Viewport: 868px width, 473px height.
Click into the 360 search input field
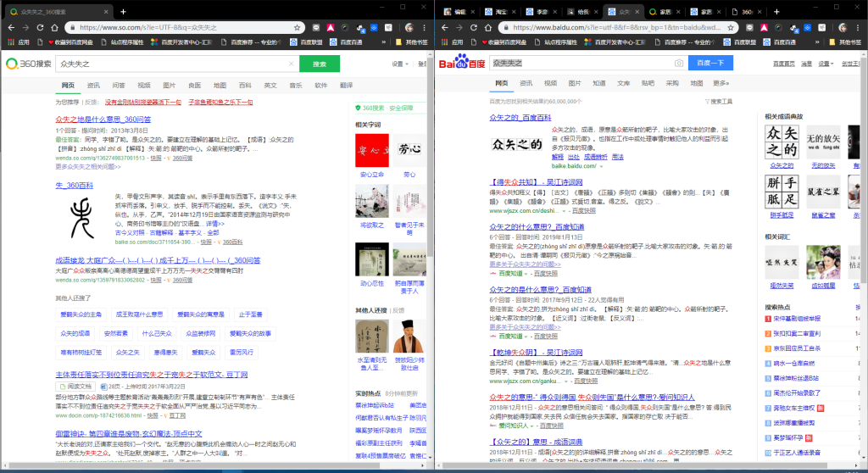click(x=171, y=64)
